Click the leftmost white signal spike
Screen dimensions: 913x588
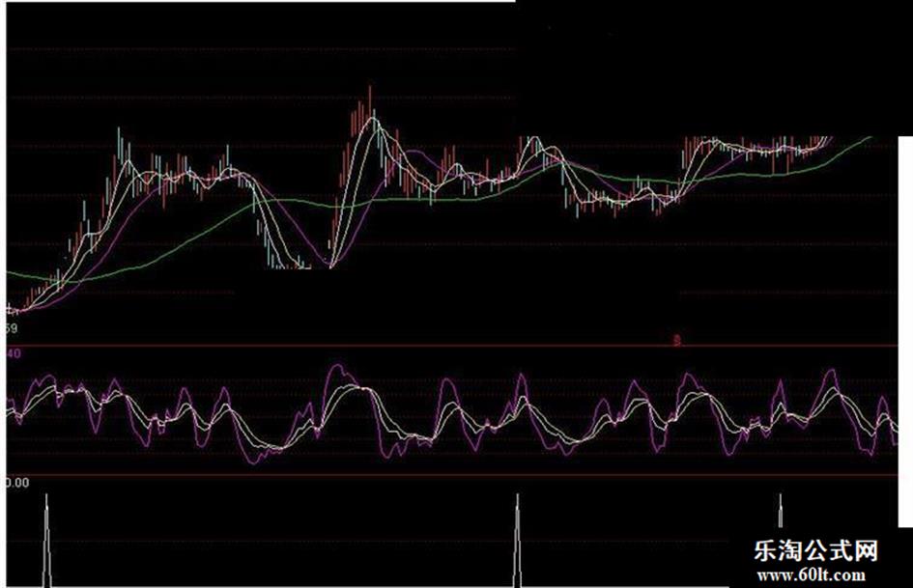[x=47, y=541]
